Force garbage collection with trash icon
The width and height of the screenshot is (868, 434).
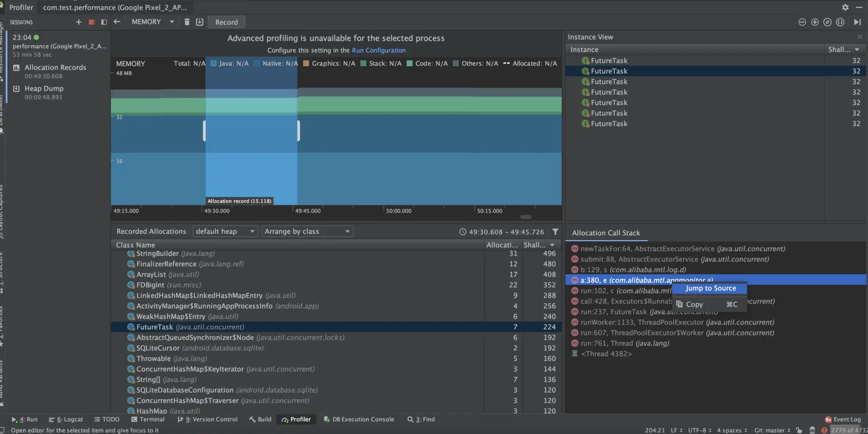pos(187,22)
